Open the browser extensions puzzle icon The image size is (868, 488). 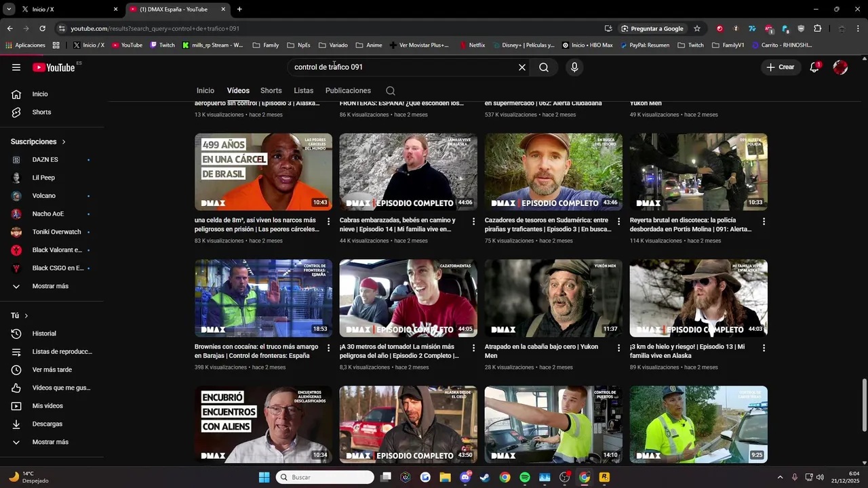pyautogui.click(x=817, y=28)
